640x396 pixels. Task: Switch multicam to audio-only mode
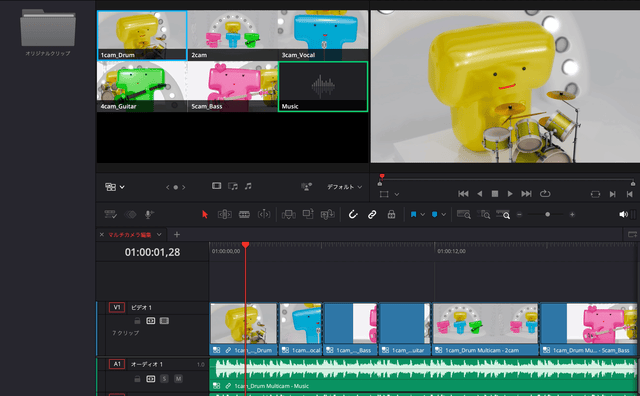pos(248,186)
